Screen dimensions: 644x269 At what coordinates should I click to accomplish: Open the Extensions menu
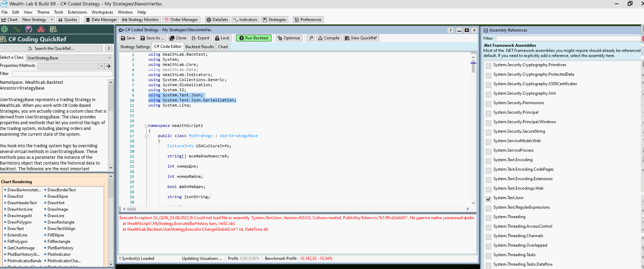tap(77, 12)
